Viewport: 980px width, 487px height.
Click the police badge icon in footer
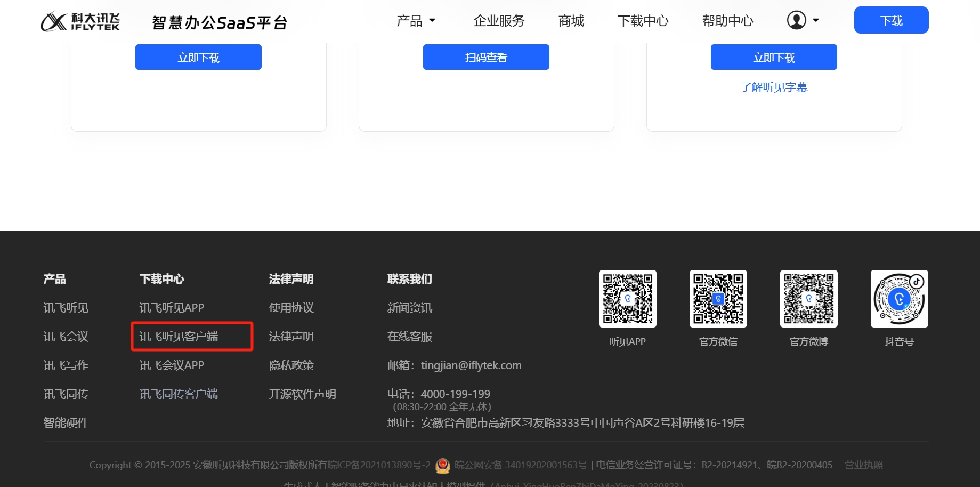[442, 466]
